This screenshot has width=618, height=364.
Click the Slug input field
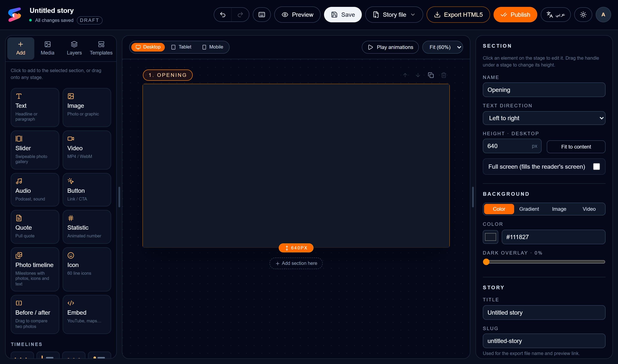[x=544, y=341]
